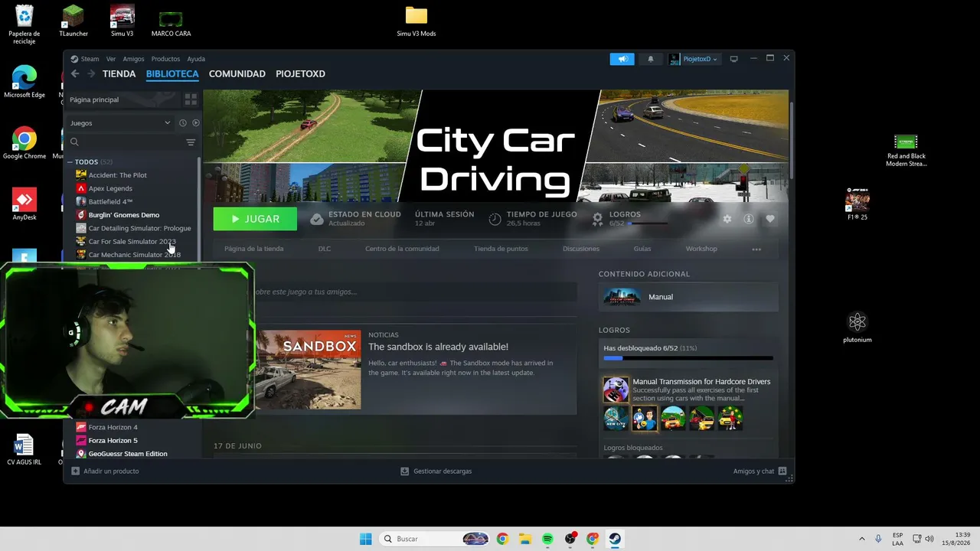Click the green JUGAR button

[x=255, y=219]
